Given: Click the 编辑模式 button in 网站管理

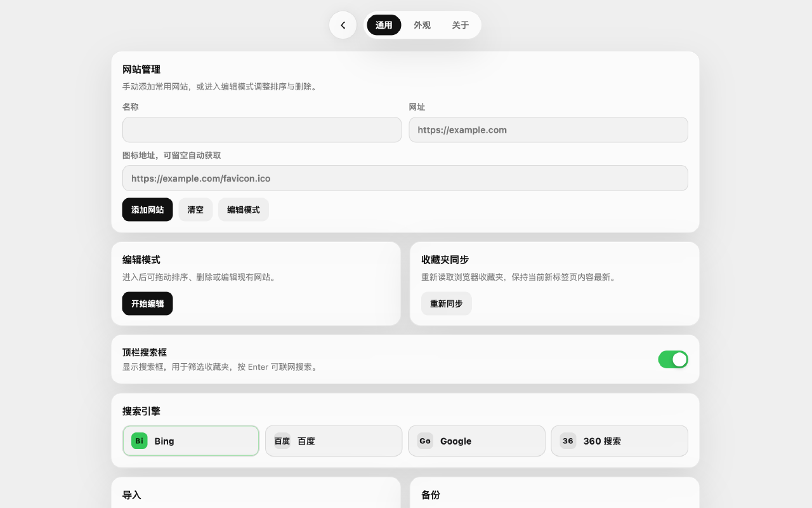Looking at the screenshot, I should 244,210.
